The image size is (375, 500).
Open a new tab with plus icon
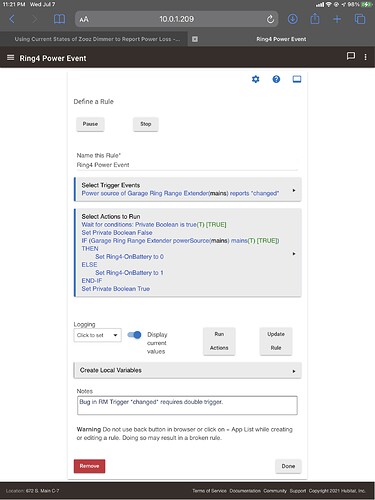click(x=337, y=19)
